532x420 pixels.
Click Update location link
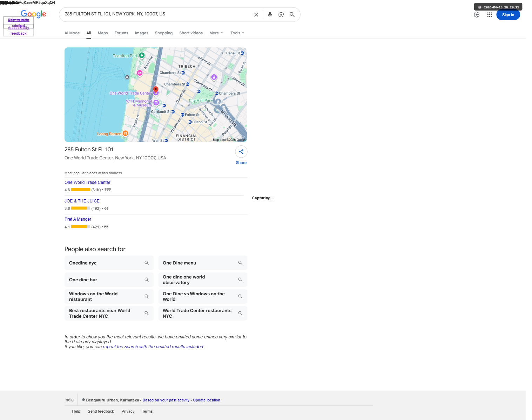tap(207, 400)
